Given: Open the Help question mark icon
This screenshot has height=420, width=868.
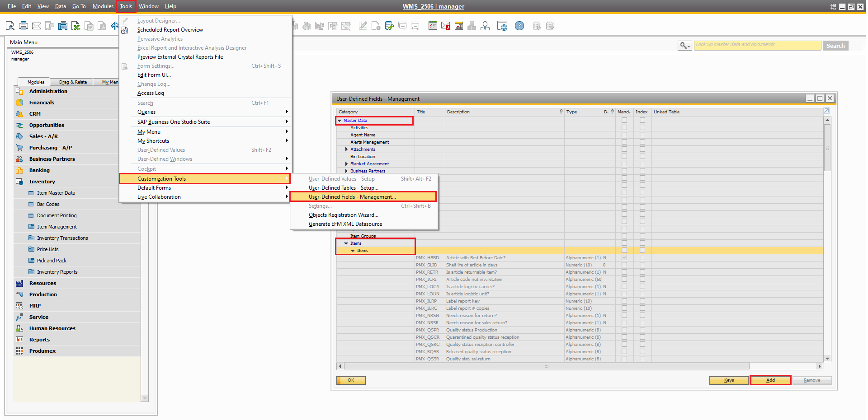Looking at the screenshot, I should pos(519,26).
